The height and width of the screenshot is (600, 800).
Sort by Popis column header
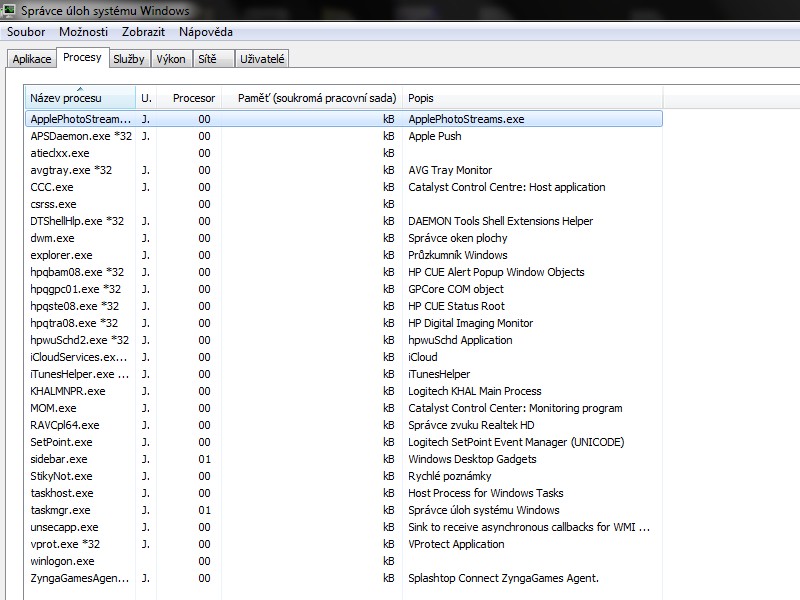tap(533, 97)
